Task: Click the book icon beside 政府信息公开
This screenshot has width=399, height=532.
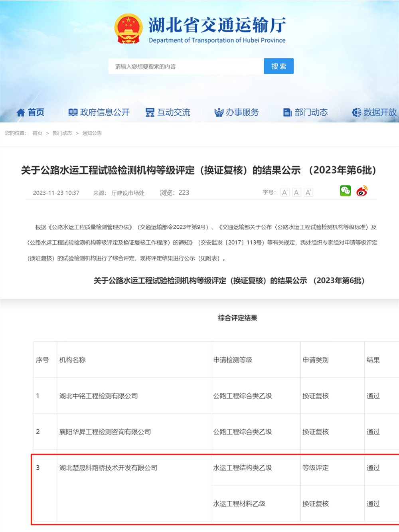Action: (73, 113)
